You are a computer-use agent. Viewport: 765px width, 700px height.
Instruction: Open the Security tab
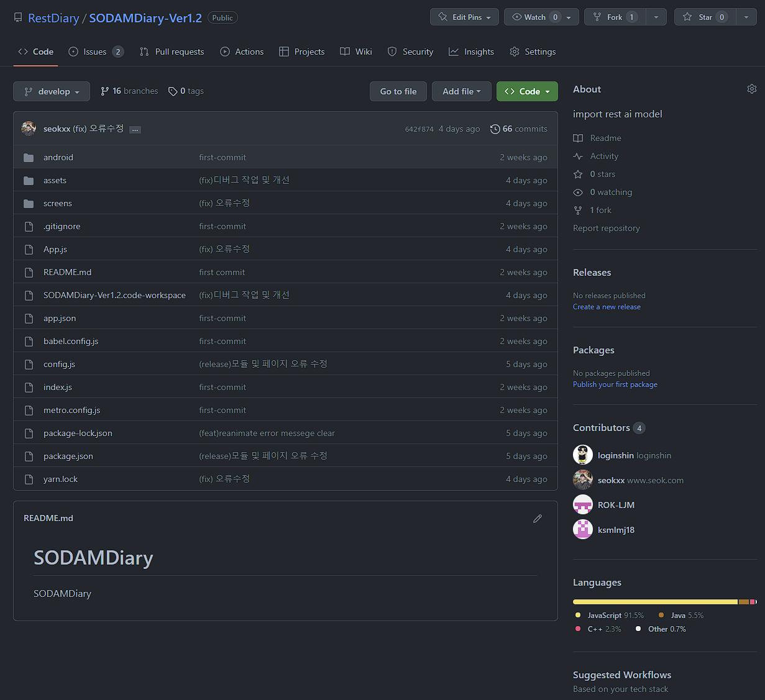[x=410, y=52]
